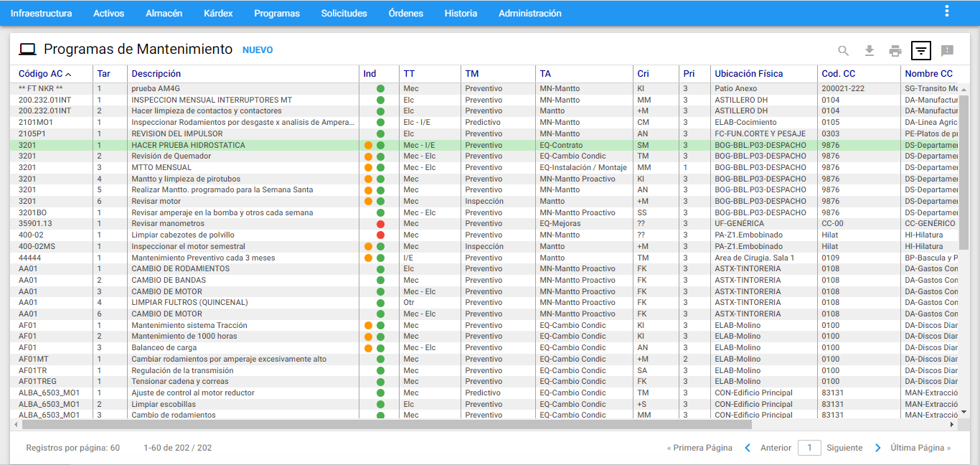The width and height of the screenshot is (980, 465).
Task: Click orange indicator for Mantenimiento Preventivo cada 3 meses
Action: [368, 258]
